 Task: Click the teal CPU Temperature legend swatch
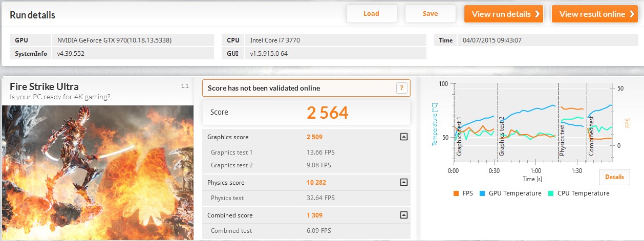click(551, 193)
